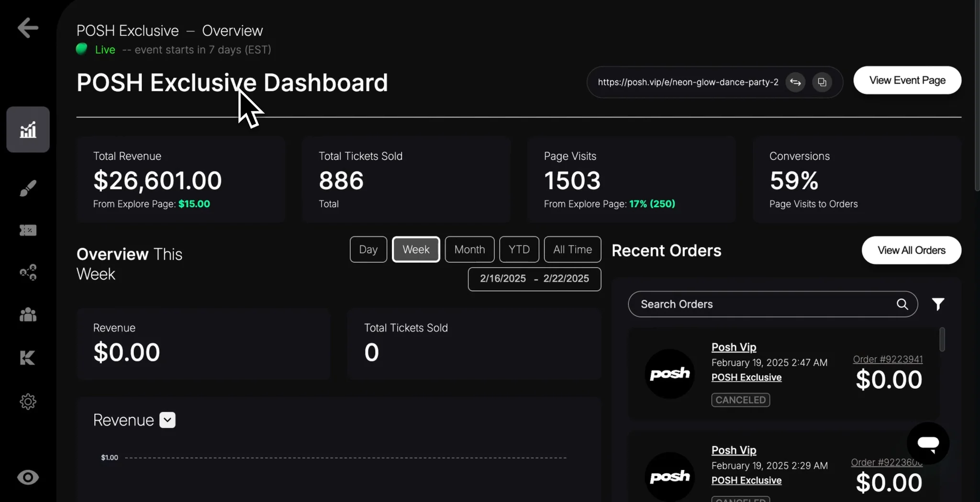Select the Day time filter
The width and height of the screenshot is (980, 502).
(x=367, y=249)
